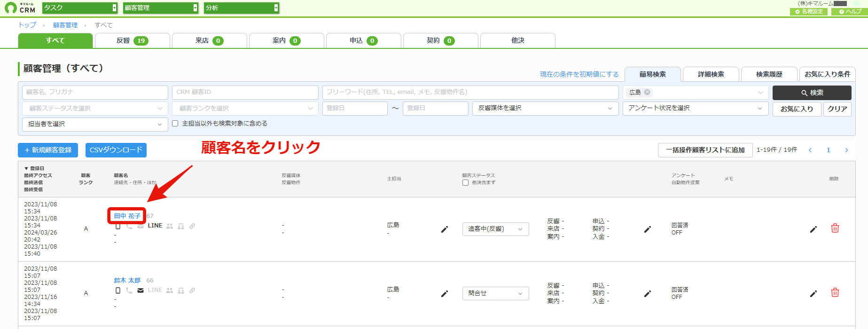
Task: Click email envelope icon for 田中 花子
Action: click(141, 226)
